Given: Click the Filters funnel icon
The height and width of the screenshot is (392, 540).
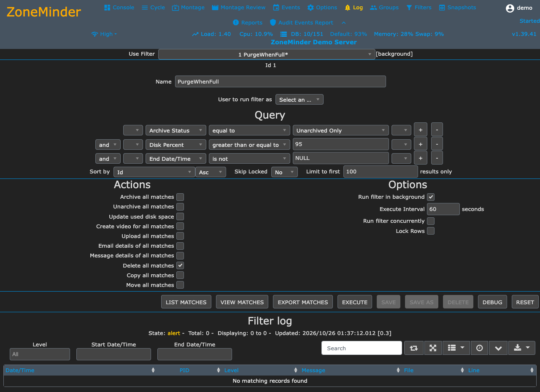Looking at the screenshot, I should pyautogui.click(x=409, y=8).
